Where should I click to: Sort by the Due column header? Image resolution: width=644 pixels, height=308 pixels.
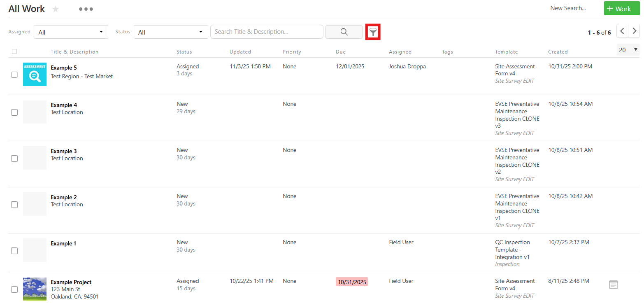pyautogui.click(x=340, y=52)
